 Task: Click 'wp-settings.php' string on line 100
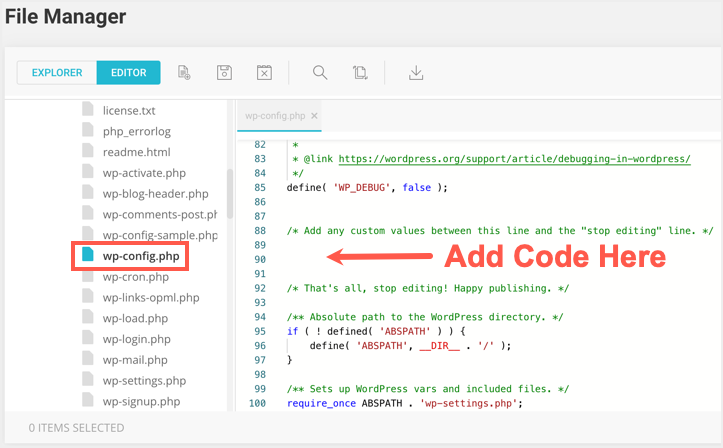pos(468,403)
